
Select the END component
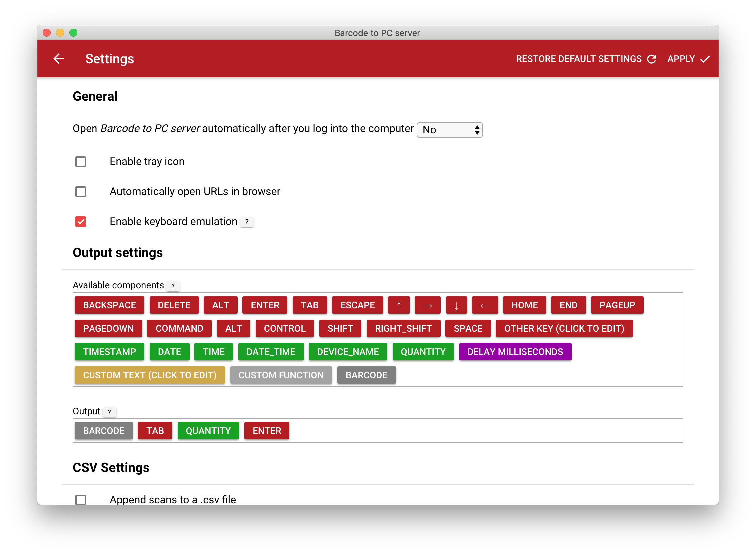pos(568,305)
